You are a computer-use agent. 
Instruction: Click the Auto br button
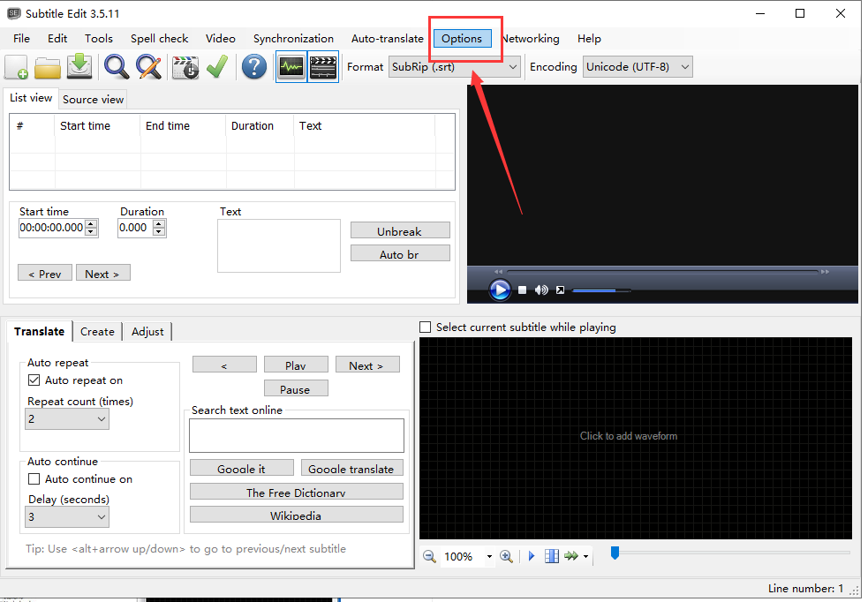pos(400,253)
